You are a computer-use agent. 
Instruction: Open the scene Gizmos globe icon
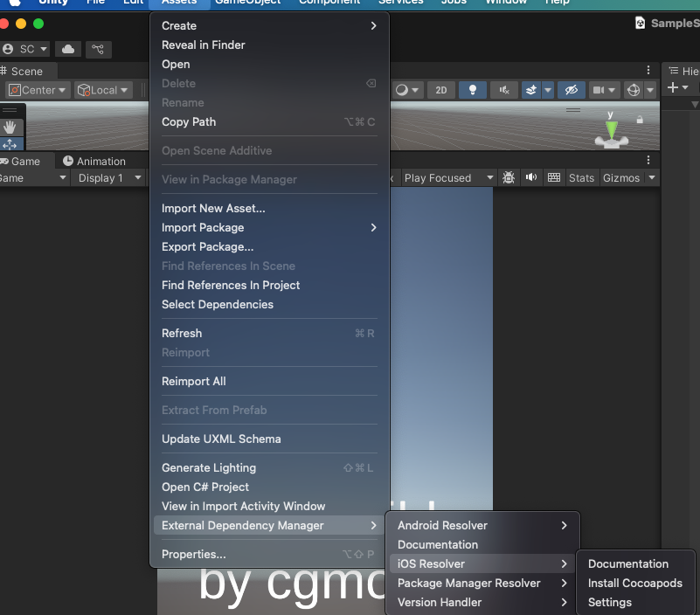(634, 90)
